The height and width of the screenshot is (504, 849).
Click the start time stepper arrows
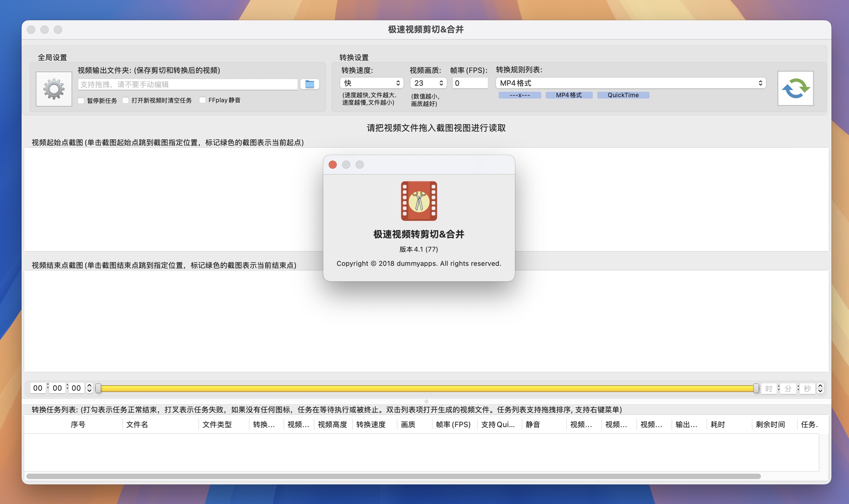point(89,388)
